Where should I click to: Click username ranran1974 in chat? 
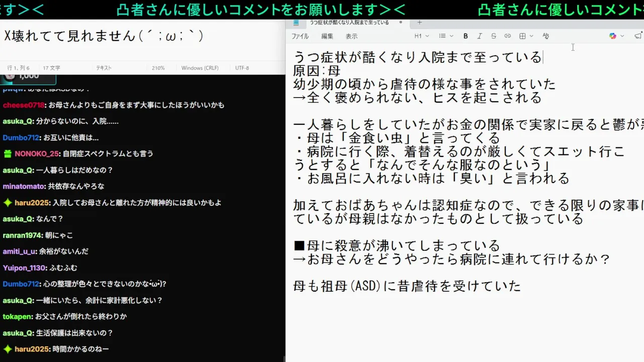pos(23,235)
